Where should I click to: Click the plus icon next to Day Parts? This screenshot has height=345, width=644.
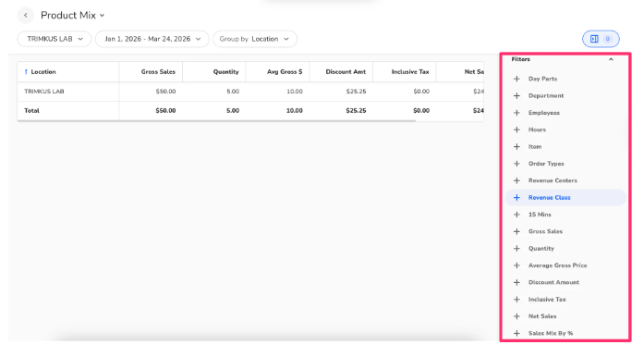click(x=516, y=79)
